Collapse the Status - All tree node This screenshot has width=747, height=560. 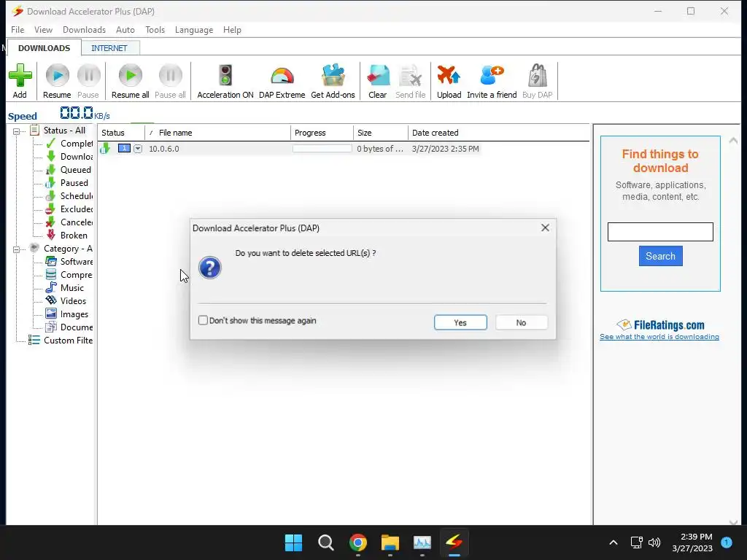[x=17, y=131]
